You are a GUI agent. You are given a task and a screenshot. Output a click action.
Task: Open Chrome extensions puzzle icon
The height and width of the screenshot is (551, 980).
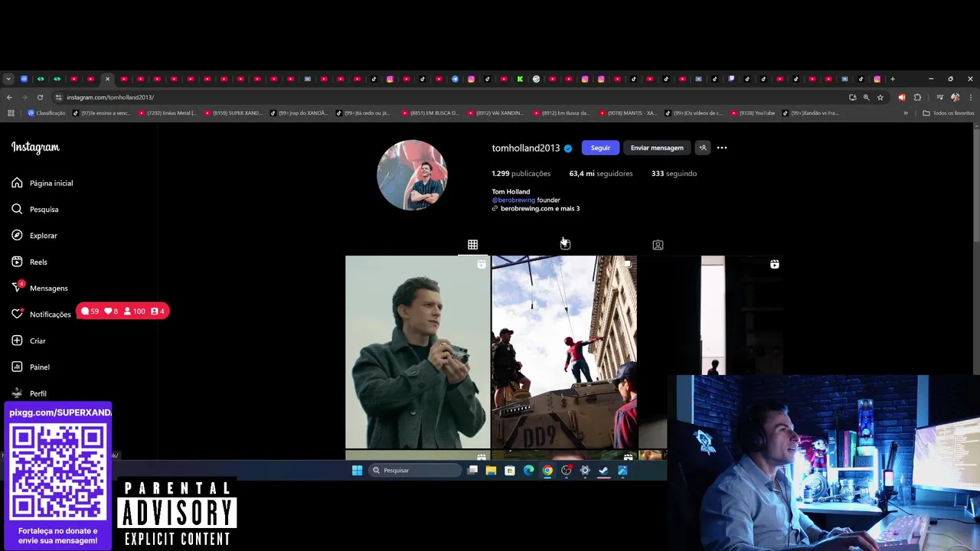click(917, 97)
